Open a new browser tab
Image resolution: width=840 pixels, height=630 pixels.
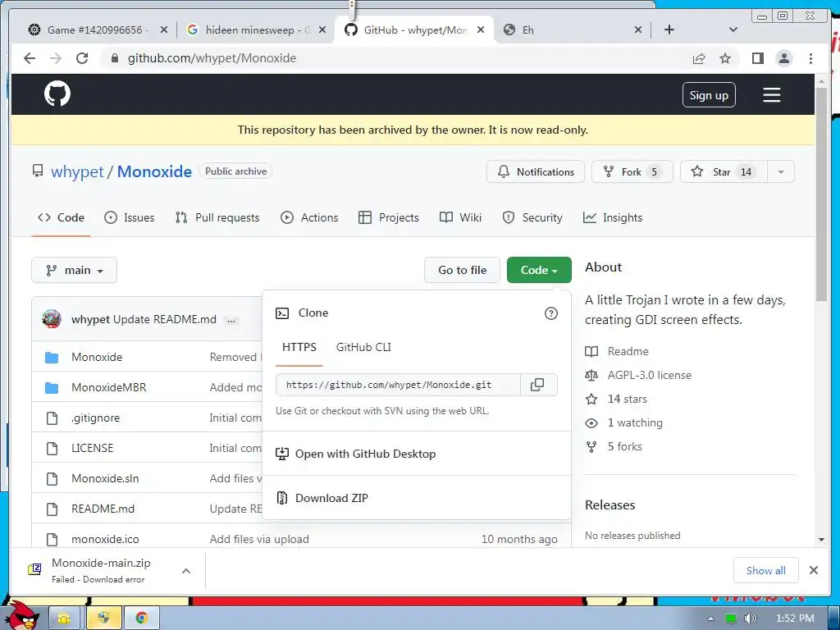(669, 30)
